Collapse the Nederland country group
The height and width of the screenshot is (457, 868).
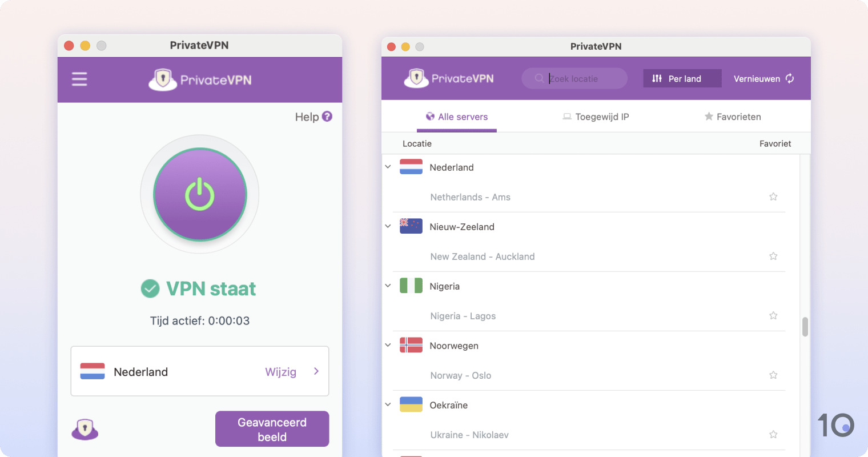tap(388, 166)
